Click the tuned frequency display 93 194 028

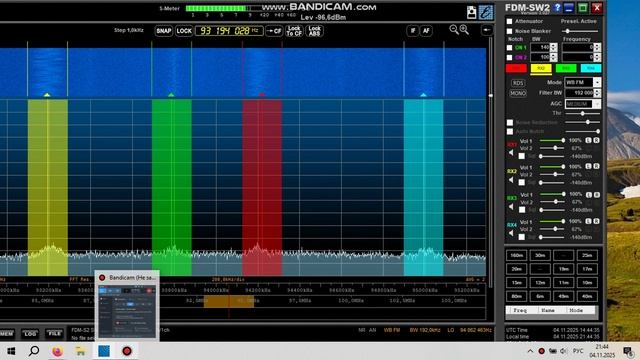coord(229,31)
